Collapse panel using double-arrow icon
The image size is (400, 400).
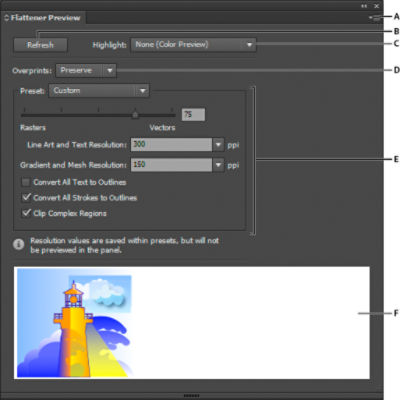pos(364,6)
